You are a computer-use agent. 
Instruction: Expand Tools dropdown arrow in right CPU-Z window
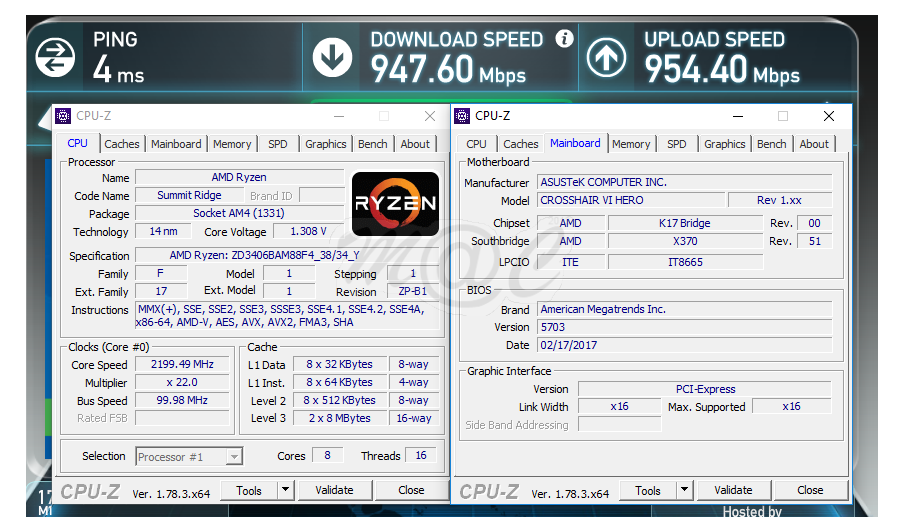coord(684,490)
